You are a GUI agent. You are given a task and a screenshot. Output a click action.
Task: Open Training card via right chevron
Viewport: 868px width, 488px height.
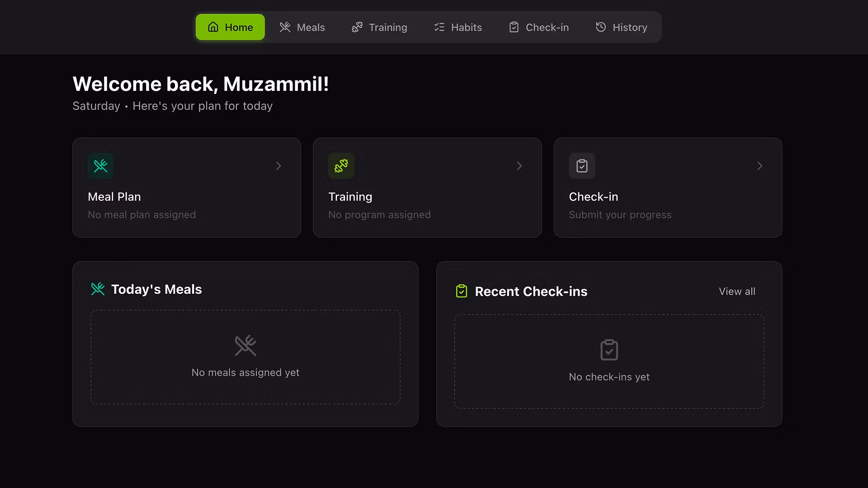(519, 166)
